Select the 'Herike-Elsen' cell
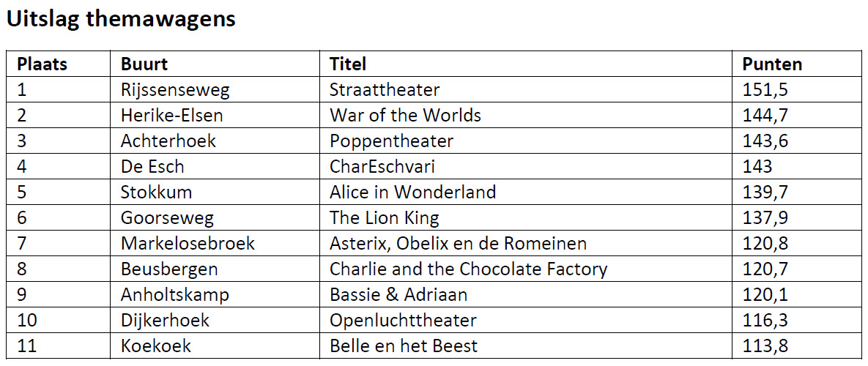Image resolution: width=868 pixels, height=366 pixels. [x=172, y=116]
